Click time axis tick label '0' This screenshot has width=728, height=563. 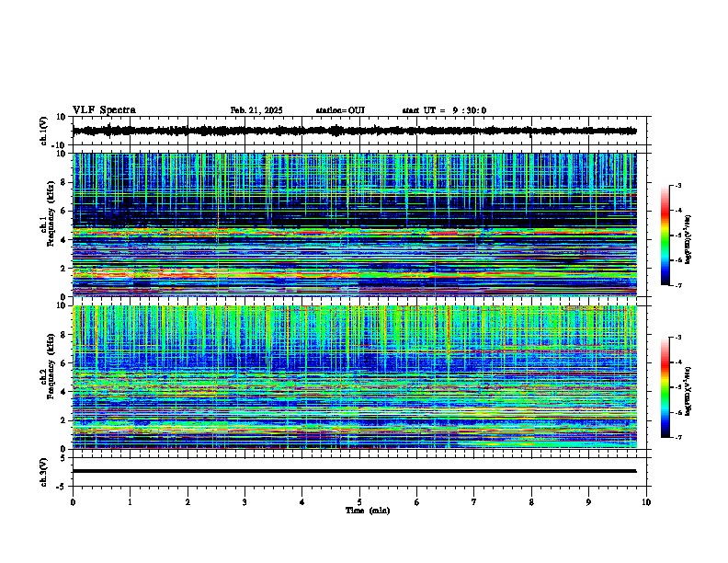[x=73, y=502]
